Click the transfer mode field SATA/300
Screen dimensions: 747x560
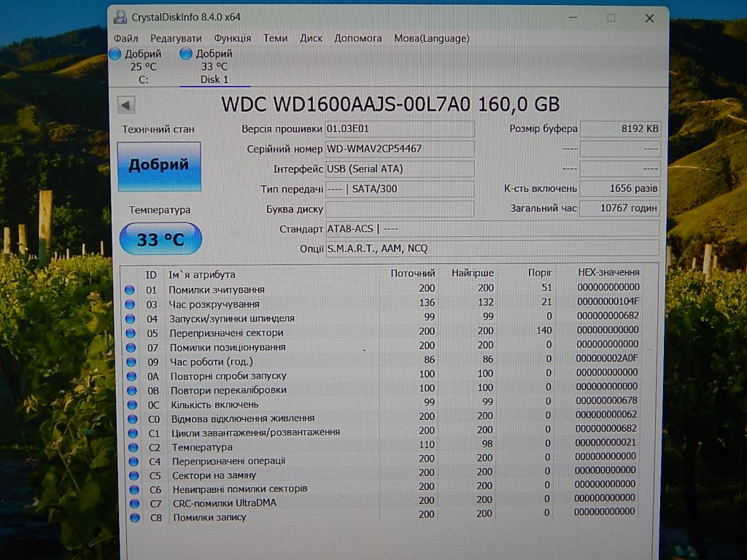click(x=400, y=189)
